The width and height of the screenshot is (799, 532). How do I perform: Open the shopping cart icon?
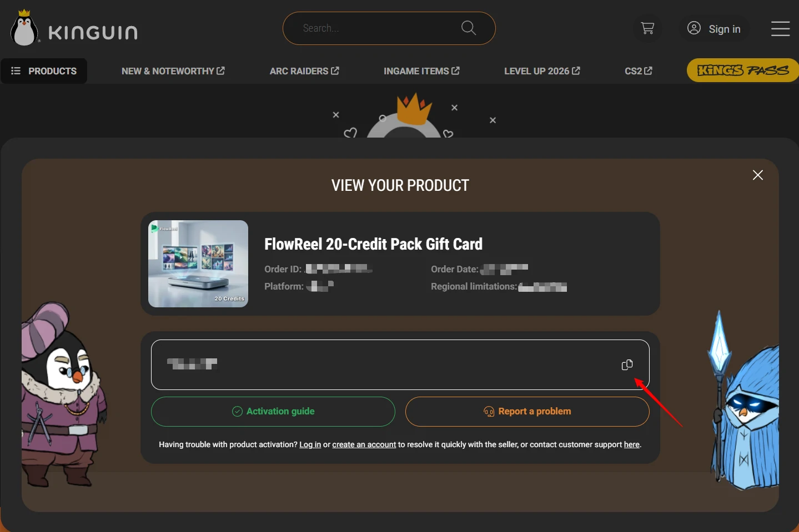pos(647,28)
